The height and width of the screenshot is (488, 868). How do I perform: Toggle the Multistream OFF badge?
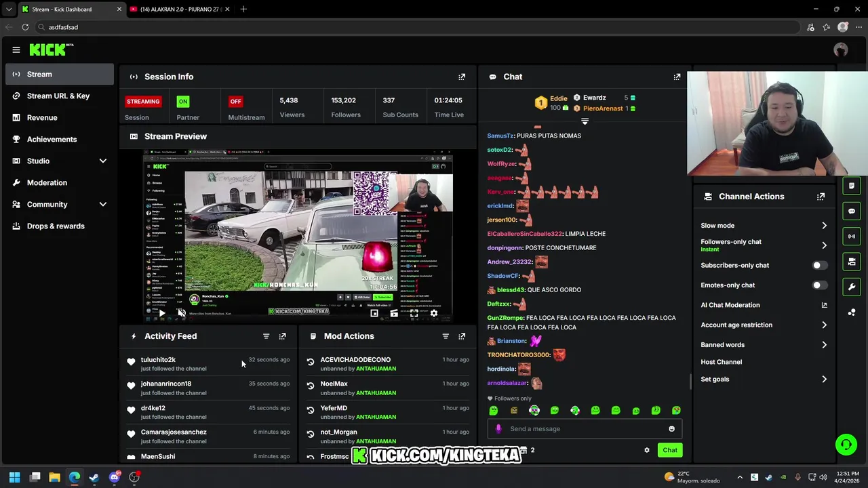pyautogui.click(x=235, y=102)
